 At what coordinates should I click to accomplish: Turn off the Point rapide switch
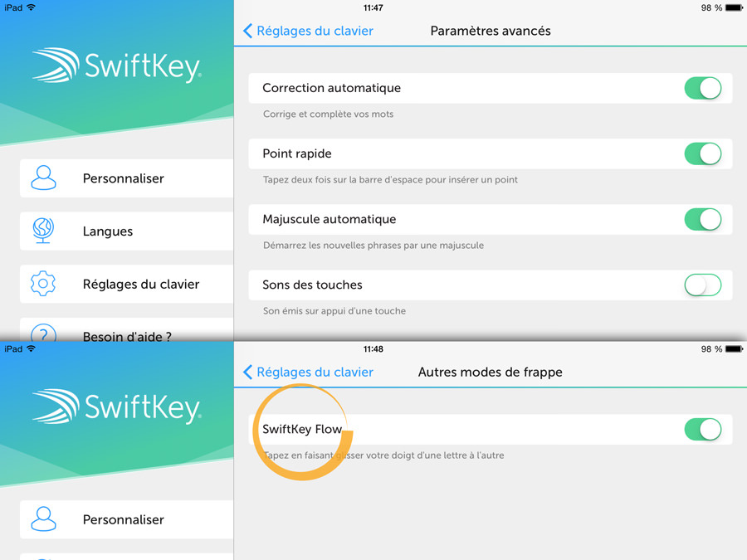(x=703, y=153)
